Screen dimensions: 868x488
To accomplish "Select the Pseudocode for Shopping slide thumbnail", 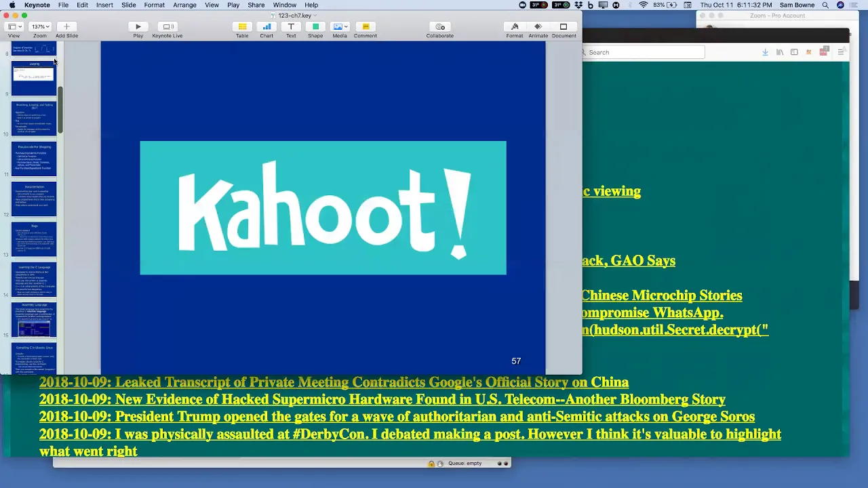I will pos(34,159).
